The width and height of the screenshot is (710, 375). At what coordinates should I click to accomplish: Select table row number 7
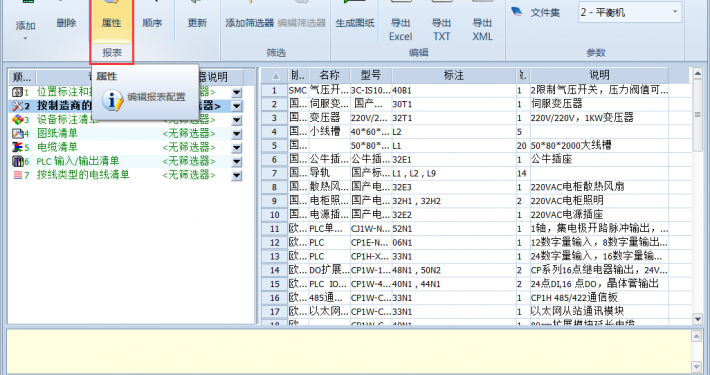(x=274, y=173)
